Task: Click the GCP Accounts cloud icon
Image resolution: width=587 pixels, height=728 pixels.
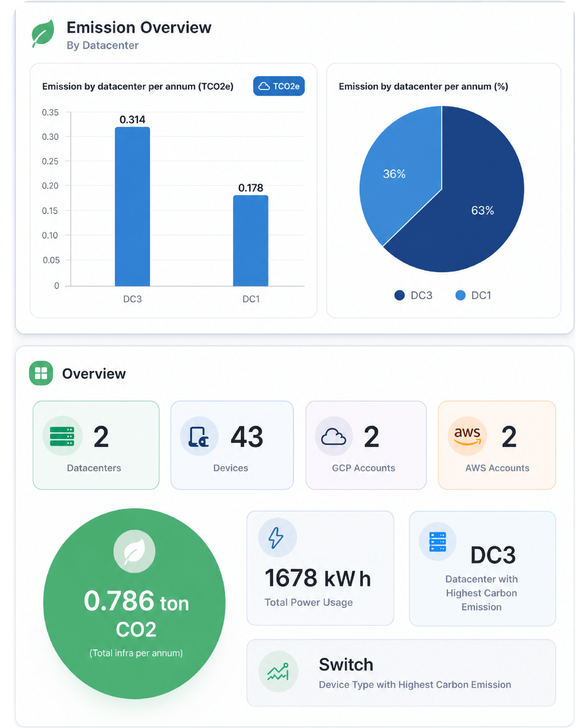Action: tap(333, 436)
